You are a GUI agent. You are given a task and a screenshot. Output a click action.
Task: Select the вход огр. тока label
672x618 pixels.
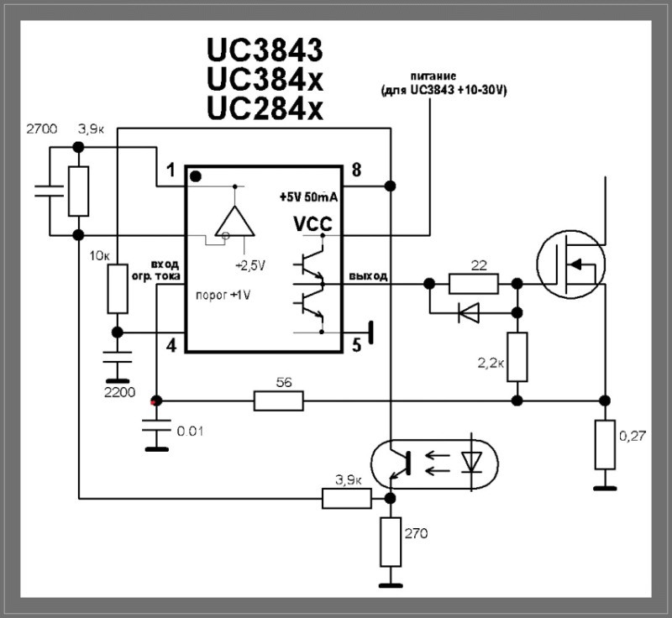156,270
